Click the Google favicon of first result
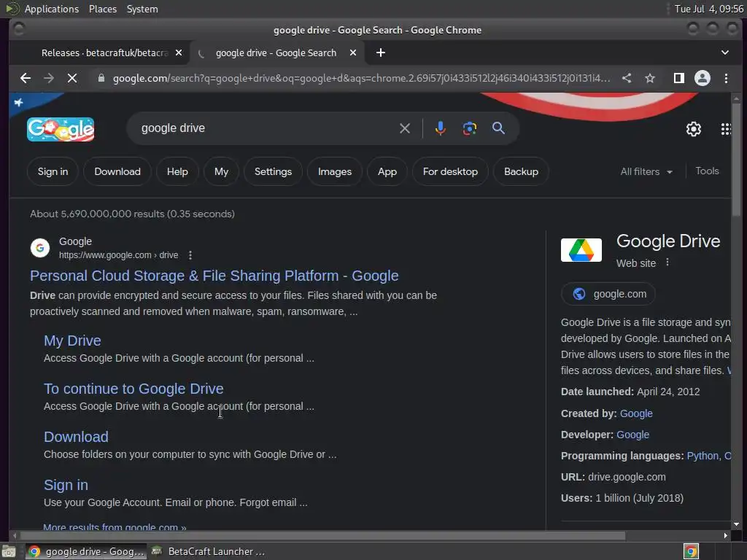 pyautogui.click(x=40, y=248)
